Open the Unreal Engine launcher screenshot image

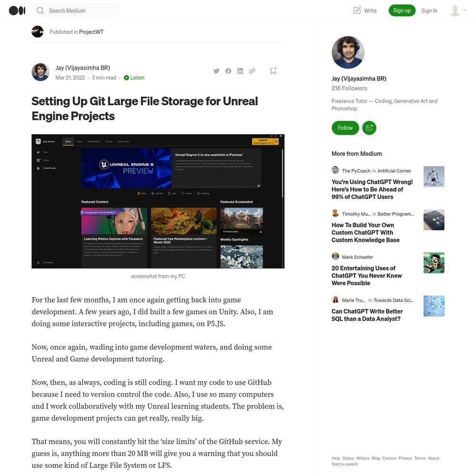pyautogui.click(x=158, y=201)
